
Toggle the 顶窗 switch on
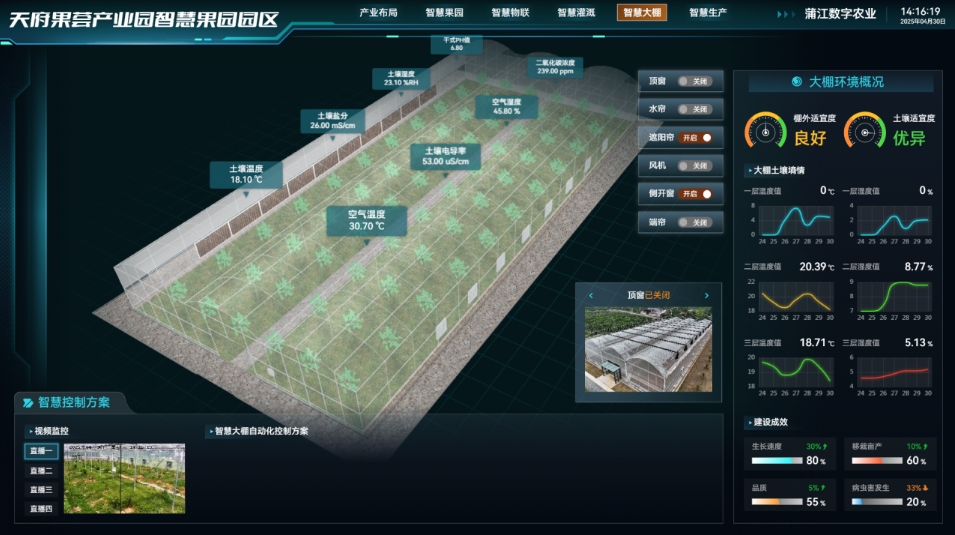tap(694, 81)
